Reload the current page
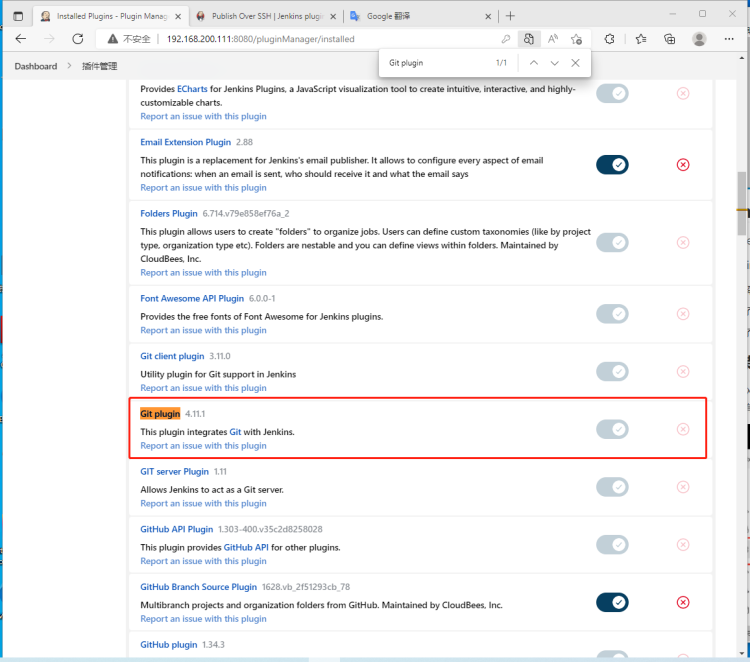The image size is (750, 662). tap(77, 39)
